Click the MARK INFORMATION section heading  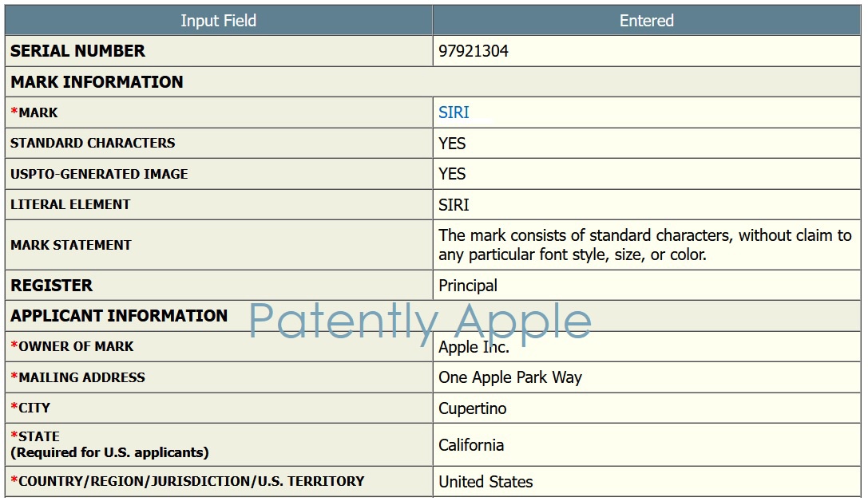[x=97, y=82]
